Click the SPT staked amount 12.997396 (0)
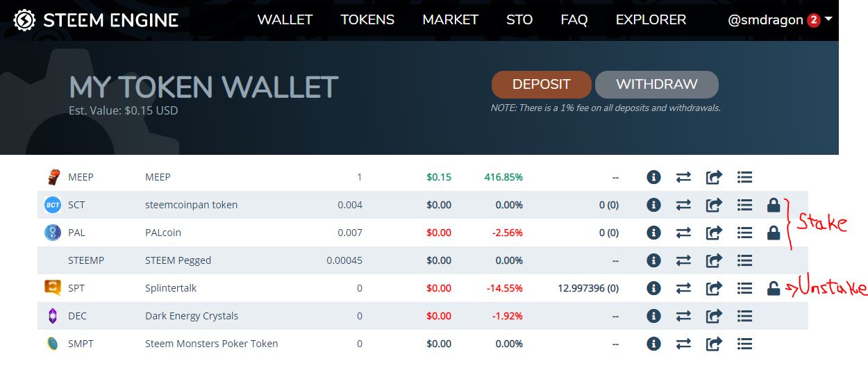 [x=588, y=288]
